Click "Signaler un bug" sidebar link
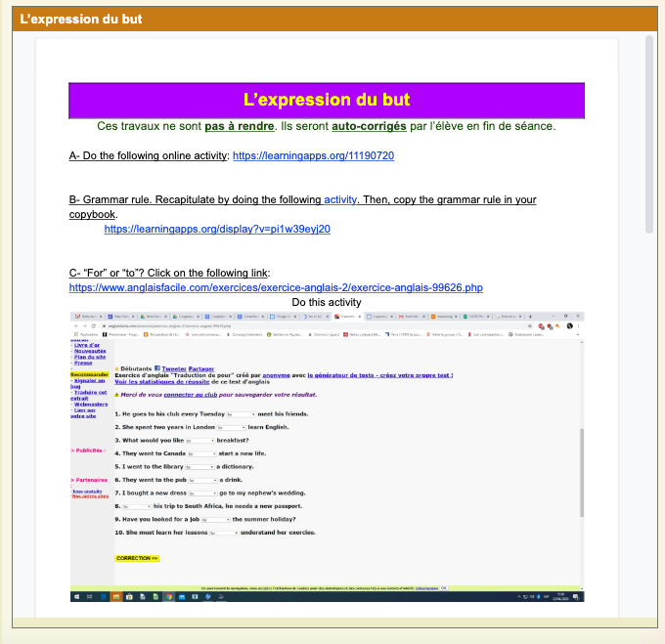665x644 pixels. coord(88,383)
